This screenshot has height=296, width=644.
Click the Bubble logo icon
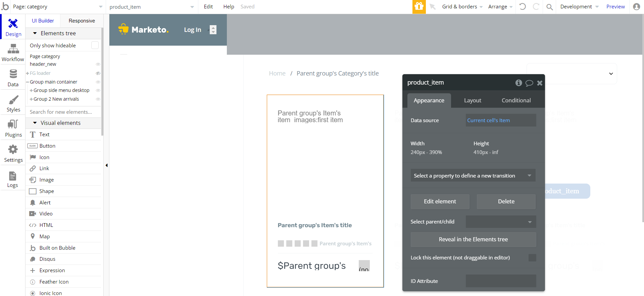click(x=5, y=6)
